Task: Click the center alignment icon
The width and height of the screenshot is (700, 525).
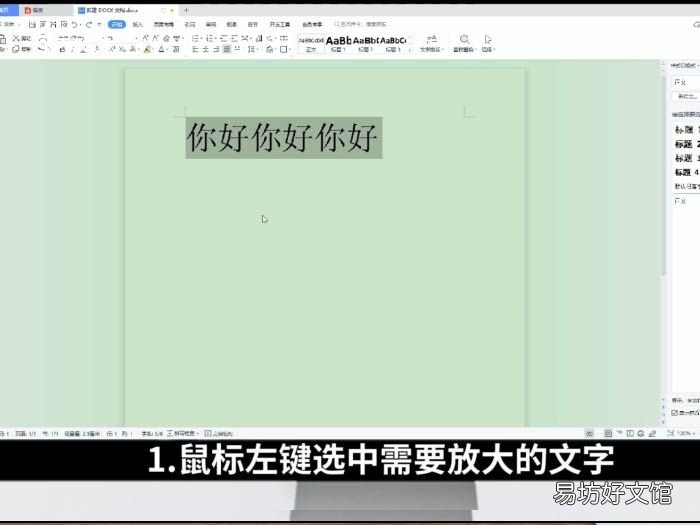Action: tap(206, 49)
